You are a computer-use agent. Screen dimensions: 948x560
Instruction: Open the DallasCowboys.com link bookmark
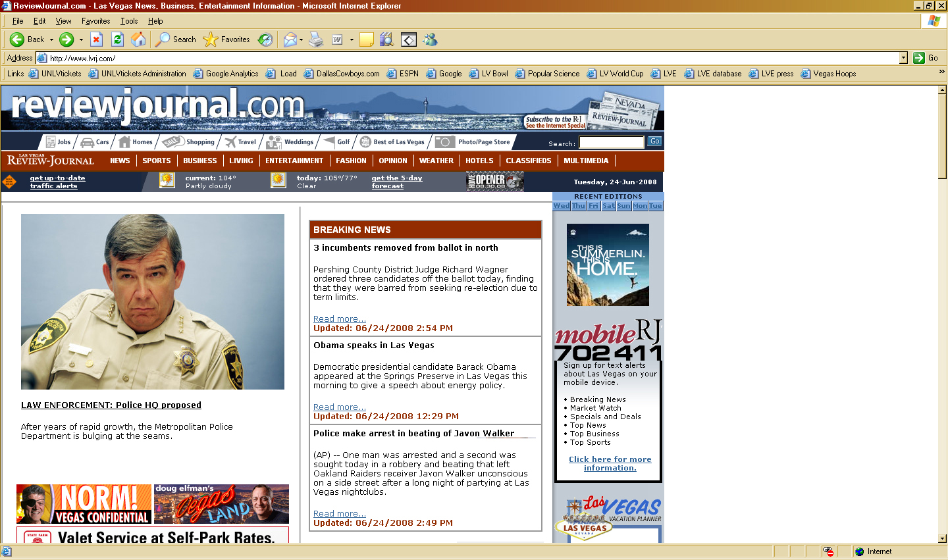(x=342, y=74)
